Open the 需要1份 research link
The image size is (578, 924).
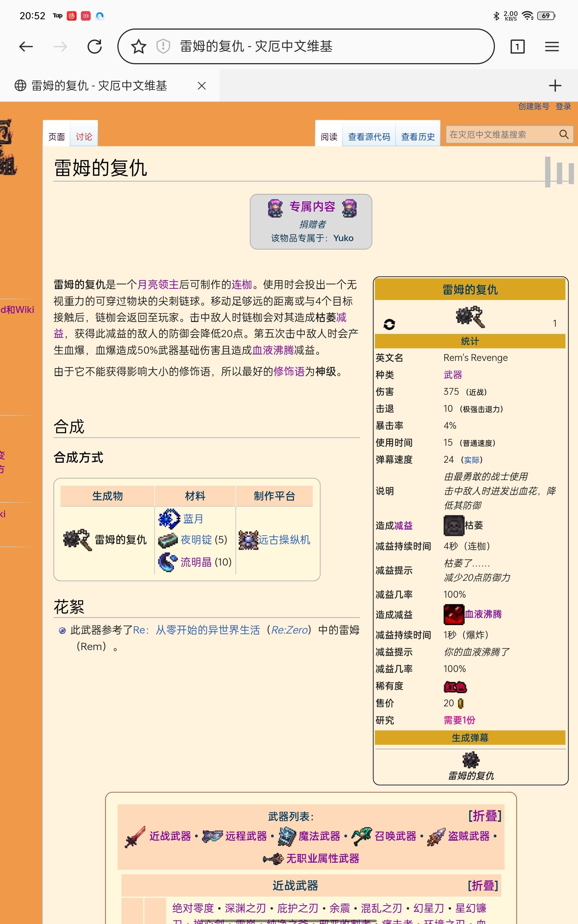point(460,720)
